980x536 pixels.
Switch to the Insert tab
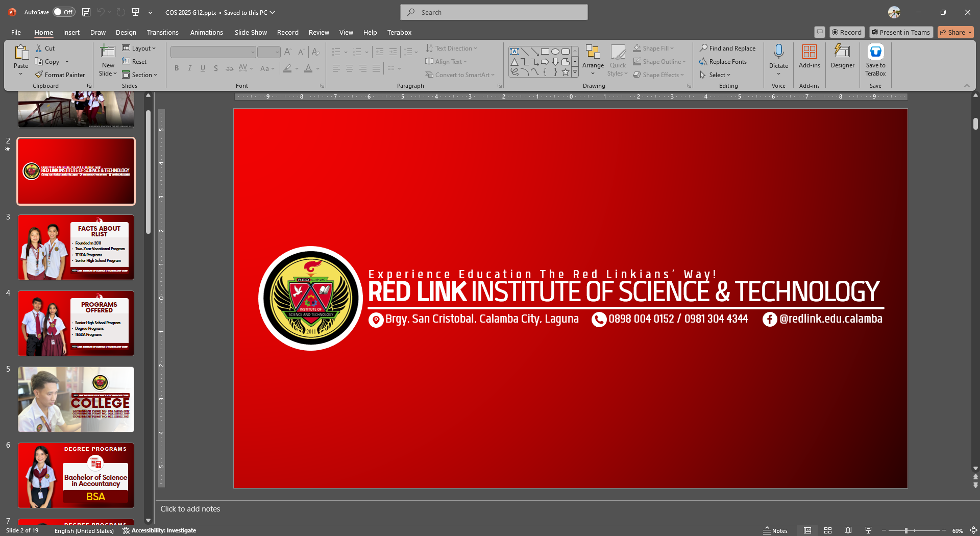(71, 32)
